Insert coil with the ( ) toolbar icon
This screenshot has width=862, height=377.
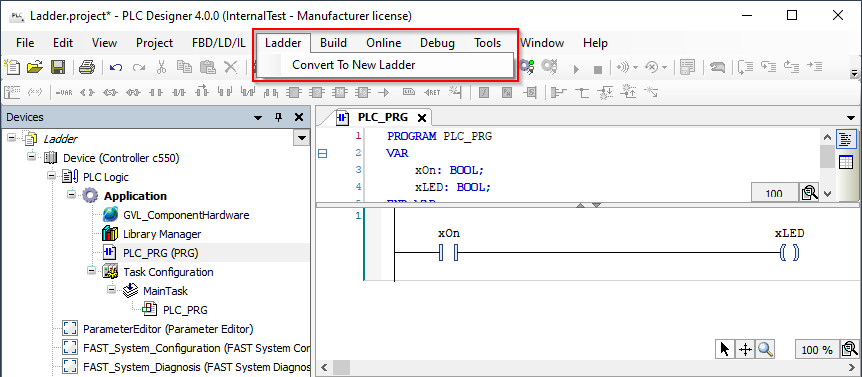(x=87, y=93)
